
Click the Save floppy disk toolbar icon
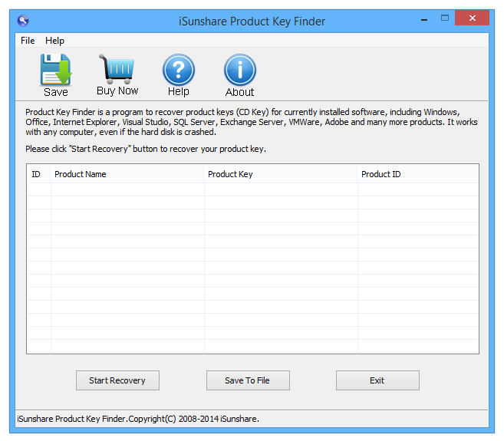click(x=55, y=70)
